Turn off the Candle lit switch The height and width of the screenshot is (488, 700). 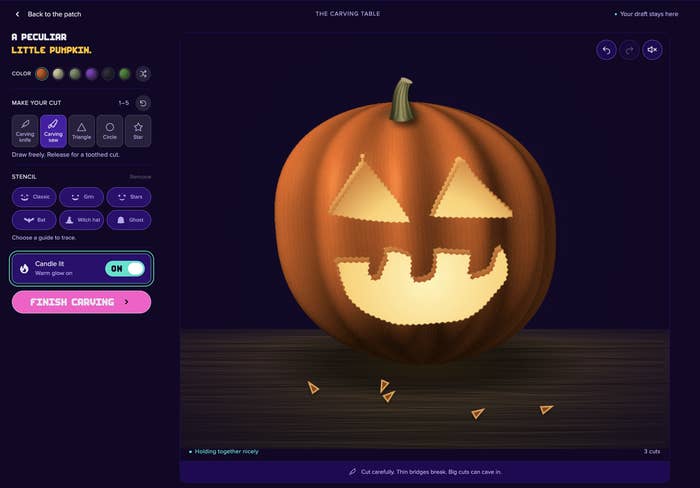(x=125, y=268)
